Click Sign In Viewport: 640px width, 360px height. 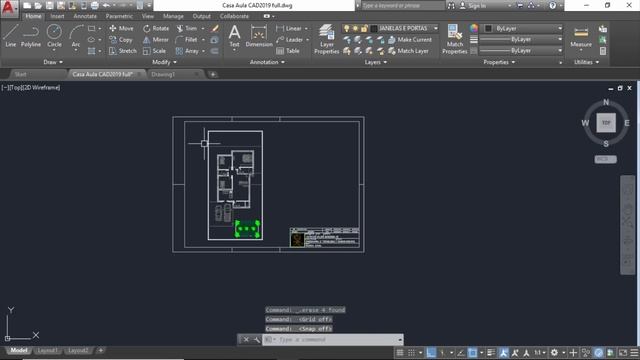point(473,6)
